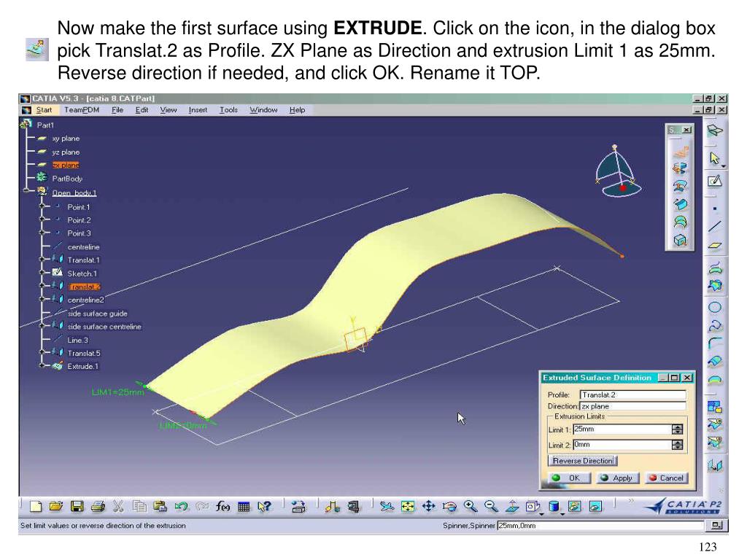Expand the Translat.1 tree node
The image size is (747, 560).
click(42, 260)
